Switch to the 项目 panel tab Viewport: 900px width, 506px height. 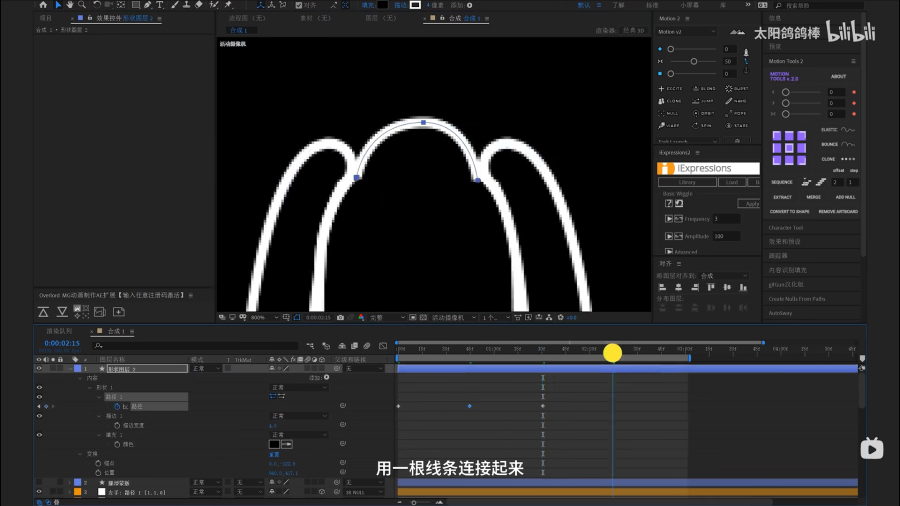tap(46, 18)
